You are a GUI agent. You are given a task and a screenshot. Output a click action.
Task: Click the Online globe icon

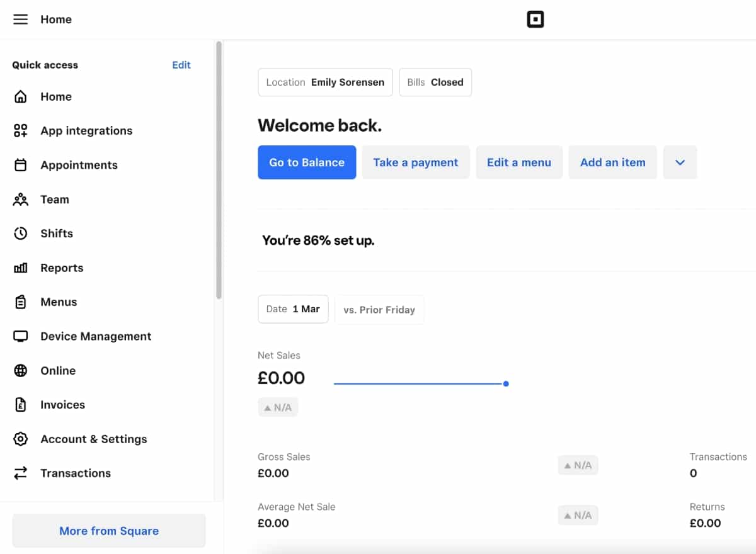click(21, 371)
